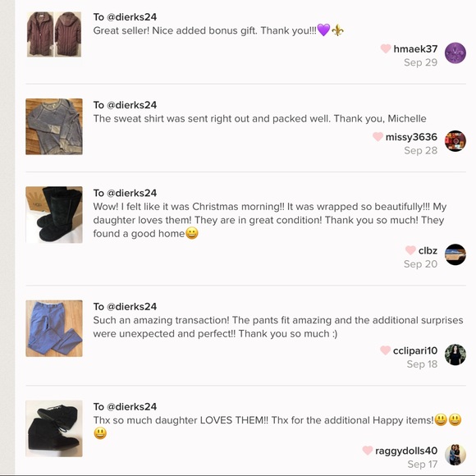Open missy3636's round profile avatar
Viewport: 476px width, 476px height.
pyautogui.click(x=455, y=141)
